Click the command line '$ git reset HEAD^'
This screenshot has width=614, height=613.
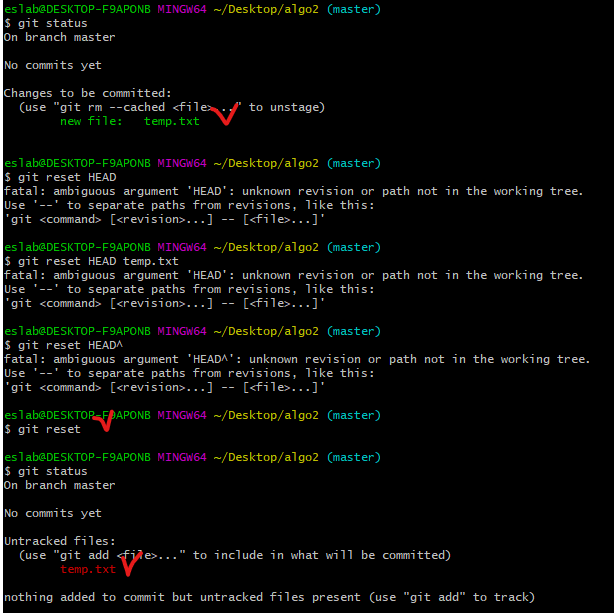(63, 345)
